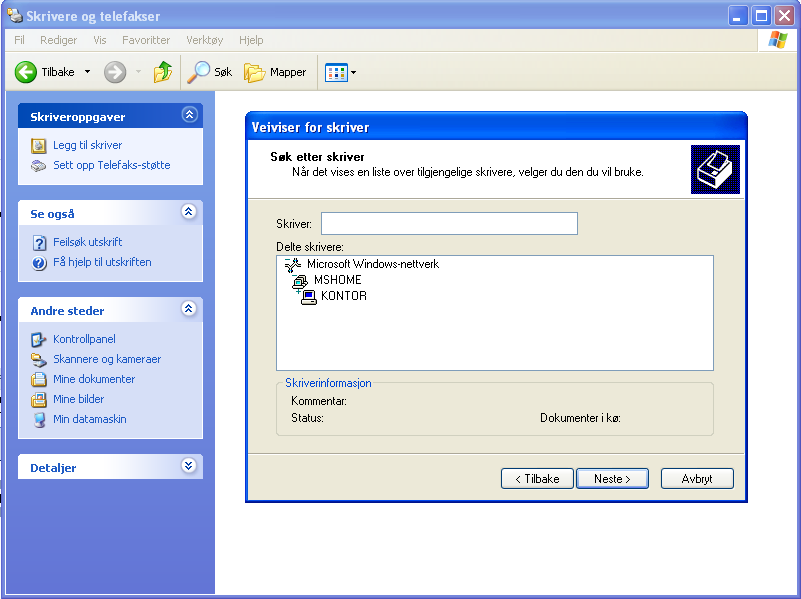Expand the Detaljer panel
Screen dimensions: 801x599
click(189, 465)
